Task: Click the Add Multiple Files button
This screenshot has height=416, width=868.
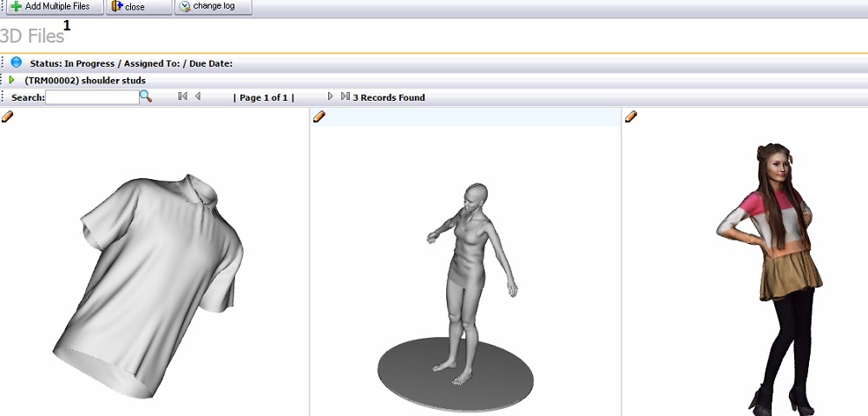Action: [55, 7]
